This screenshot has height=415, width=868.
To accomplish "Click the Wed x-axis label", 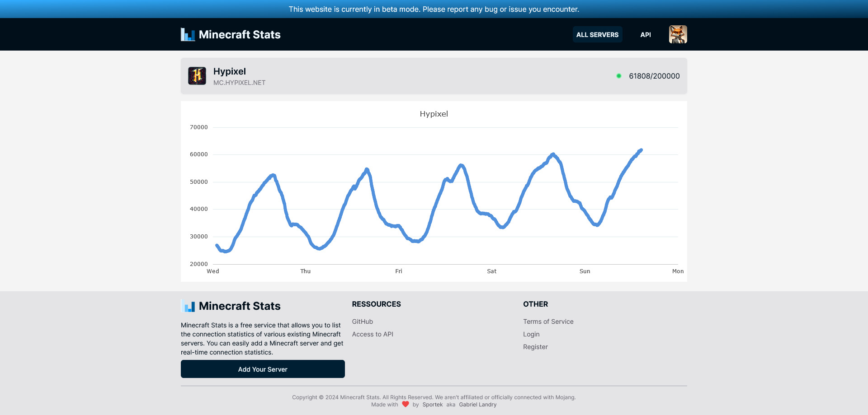I will point(213,271).
